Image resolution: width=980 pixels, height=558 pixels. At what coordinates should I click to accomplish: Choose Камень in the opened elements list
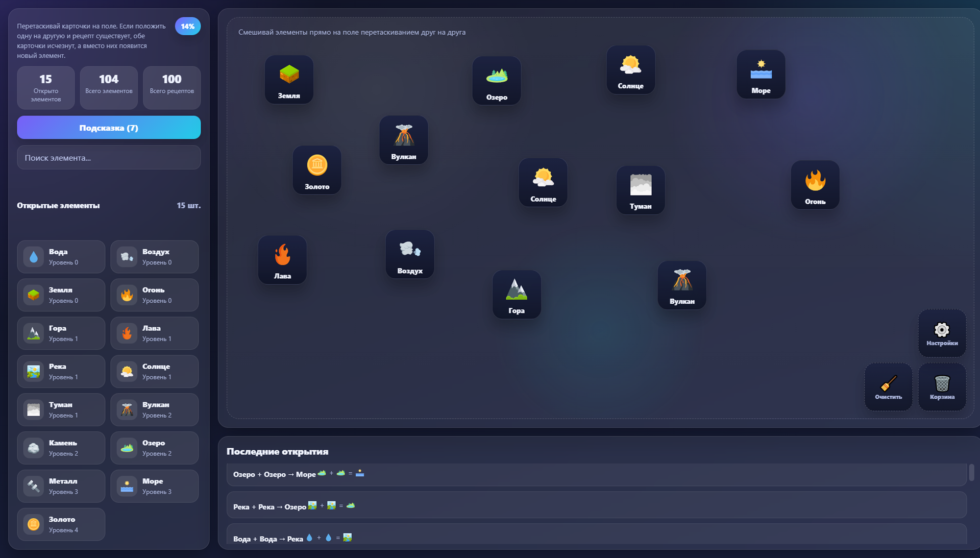pyautogui.click(x=61, y=448)
